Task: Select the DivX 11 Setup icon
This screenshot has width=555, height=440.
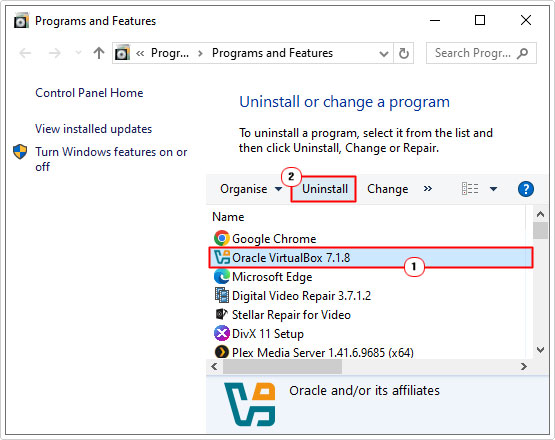Action: pyautogui.click(x=222, y=333)
